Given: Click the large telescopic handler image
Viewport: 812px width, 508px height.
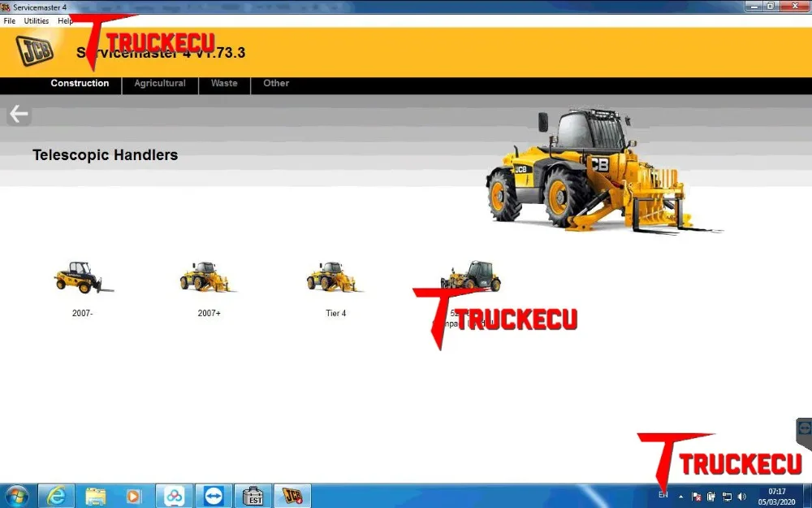Looking at the screenshot, I should click(603, 171).
